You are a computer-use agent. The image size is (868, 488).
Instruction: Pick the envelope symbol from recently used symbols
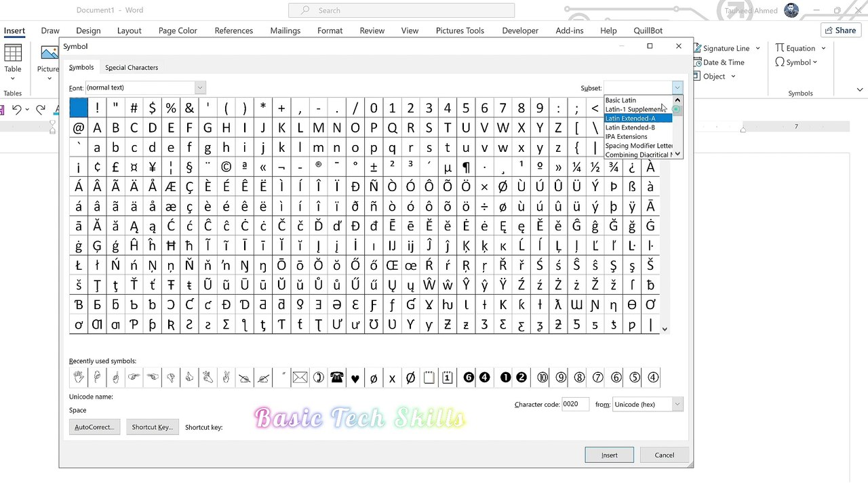click(300, 378)
